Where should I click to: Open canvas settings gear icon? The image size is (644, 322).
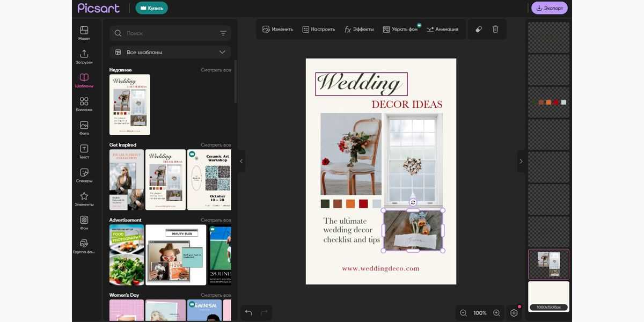pos(514,313)
